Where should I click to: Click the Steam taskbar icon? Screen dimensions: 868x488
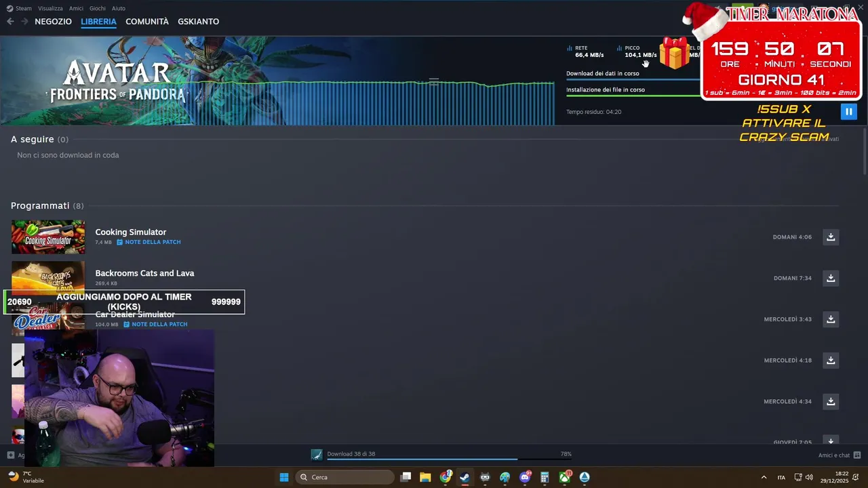coord(465,477)
